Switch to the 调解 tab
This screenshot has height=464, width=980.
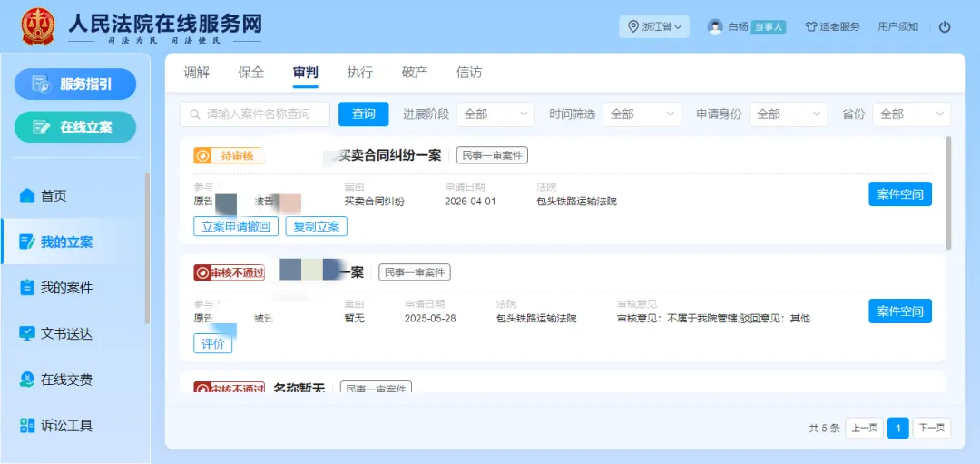pyautogui.click(x=196, y=73)
